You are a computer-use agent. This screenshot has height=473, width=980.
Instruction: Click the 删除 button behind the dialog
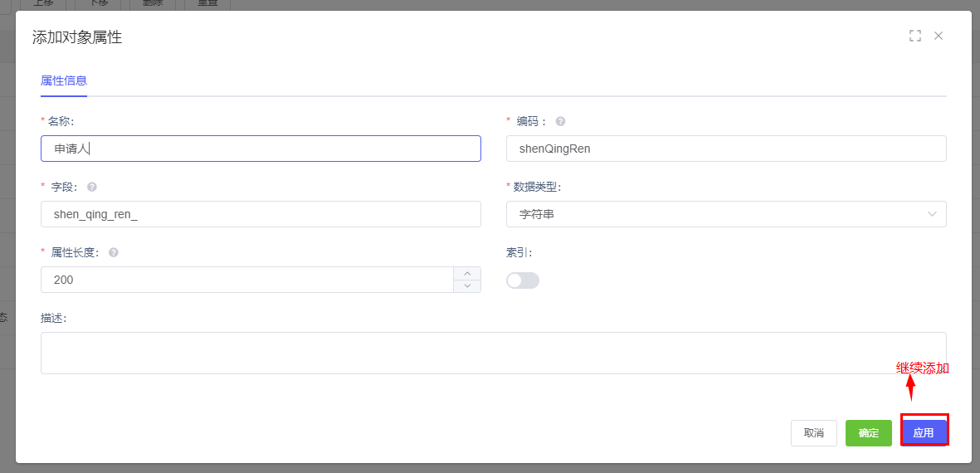(154, 4)
